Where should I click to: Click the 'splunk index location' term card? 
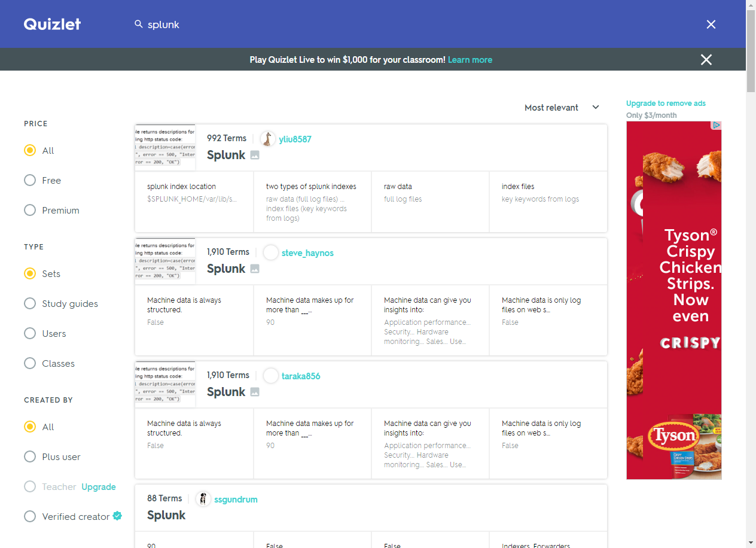pyautogui.click(x=194, y=202)
